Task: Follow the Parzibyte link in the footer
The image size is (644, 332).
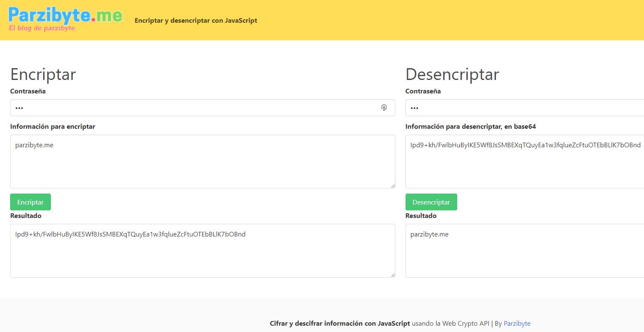Action: click(x=517, y=324)
